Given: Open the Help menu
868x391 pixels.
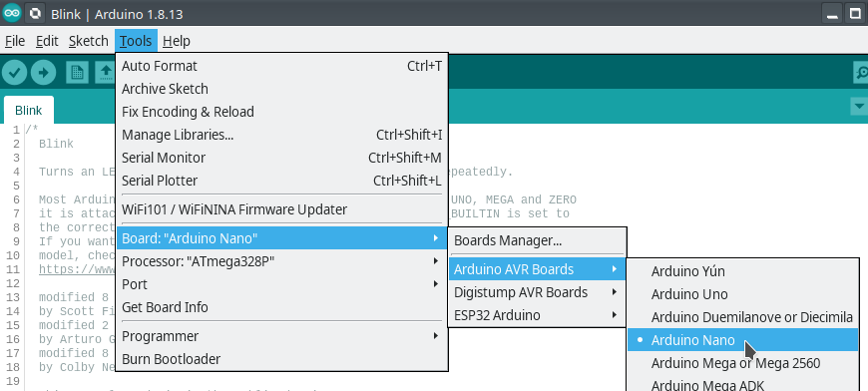Looking at the screenshot, I should pyautogui.click(x=177, y=41).
